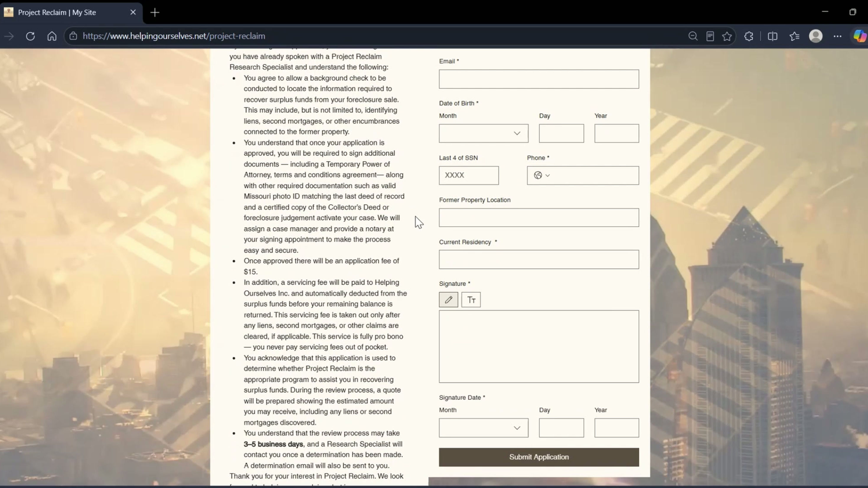868x488 pixels.
Task: Click Date of Birth Year field
Action: coord(617,133)
